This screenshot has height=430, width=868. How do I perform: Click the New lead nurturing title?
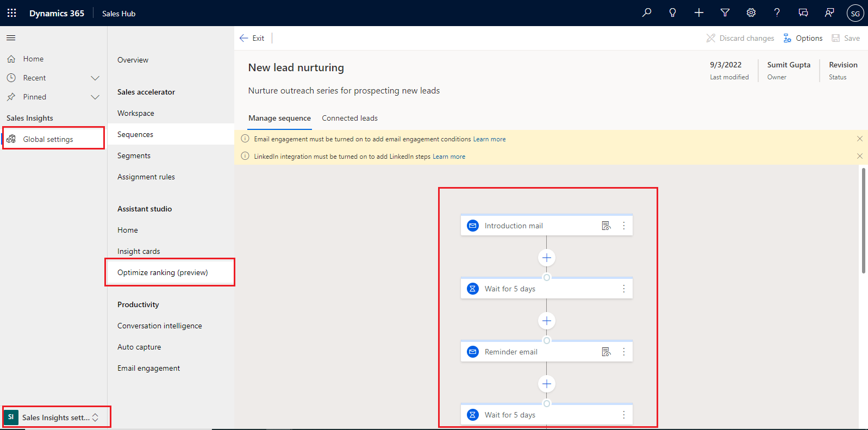pyautogui.click(x=296, y=67)
